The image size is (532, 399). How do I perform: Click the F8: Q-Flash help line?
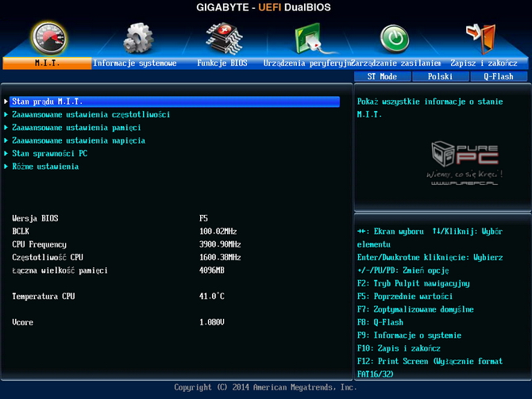click(380, 322)
